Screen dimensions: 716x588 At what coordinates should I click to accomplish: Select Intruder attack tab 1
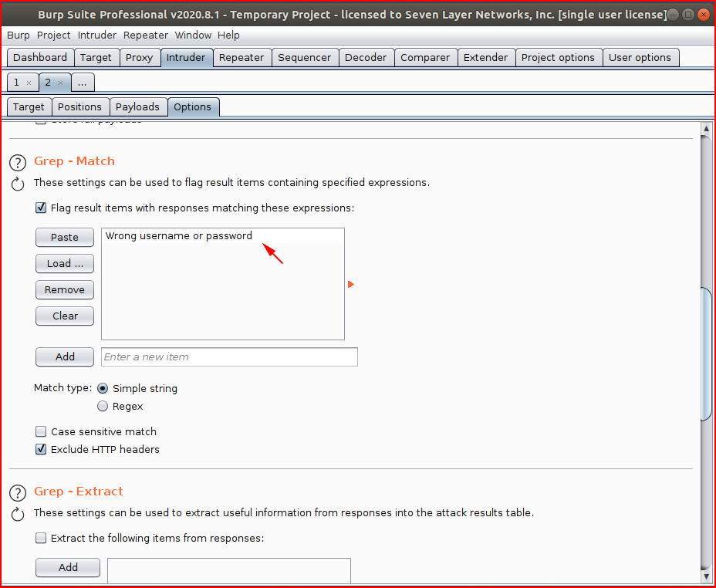(x=16, y=83)
